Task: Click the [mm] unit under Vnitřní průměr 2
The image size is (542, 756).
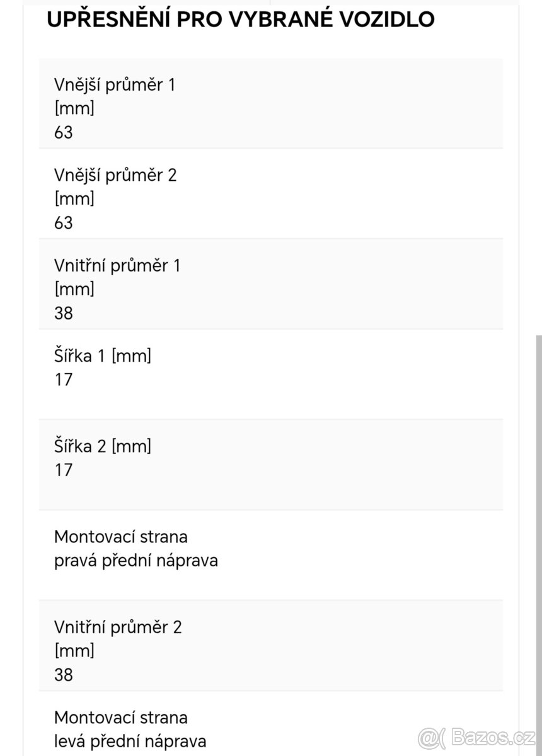Action: coord(74,651)
